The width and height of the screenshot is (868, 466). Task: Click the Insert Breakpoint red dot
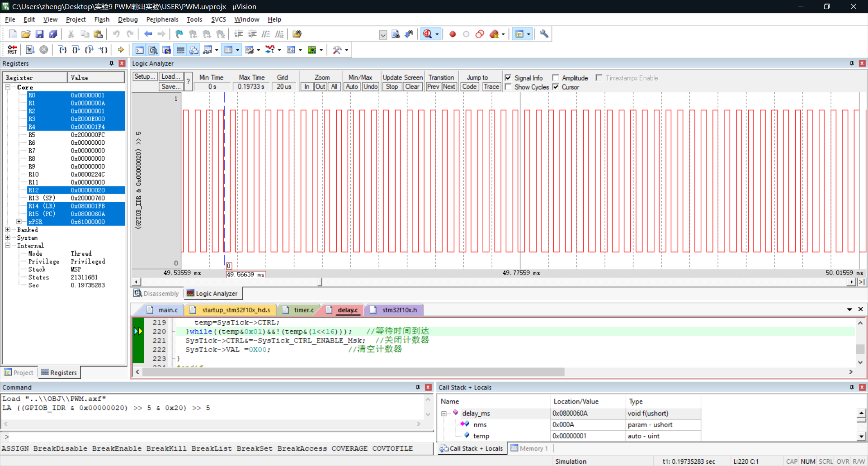(x=453, y=34)
